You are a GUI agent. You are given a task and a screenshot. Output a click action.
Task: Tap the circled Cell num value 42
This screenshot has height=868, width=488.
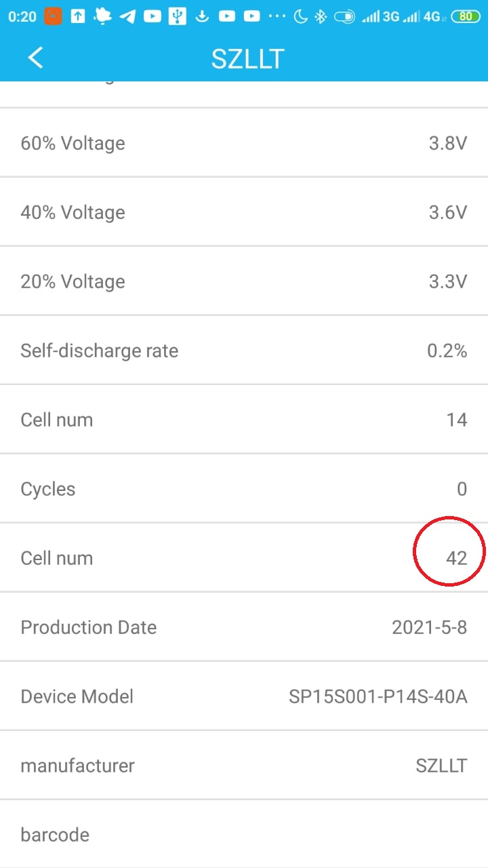(x=456, y=558)
